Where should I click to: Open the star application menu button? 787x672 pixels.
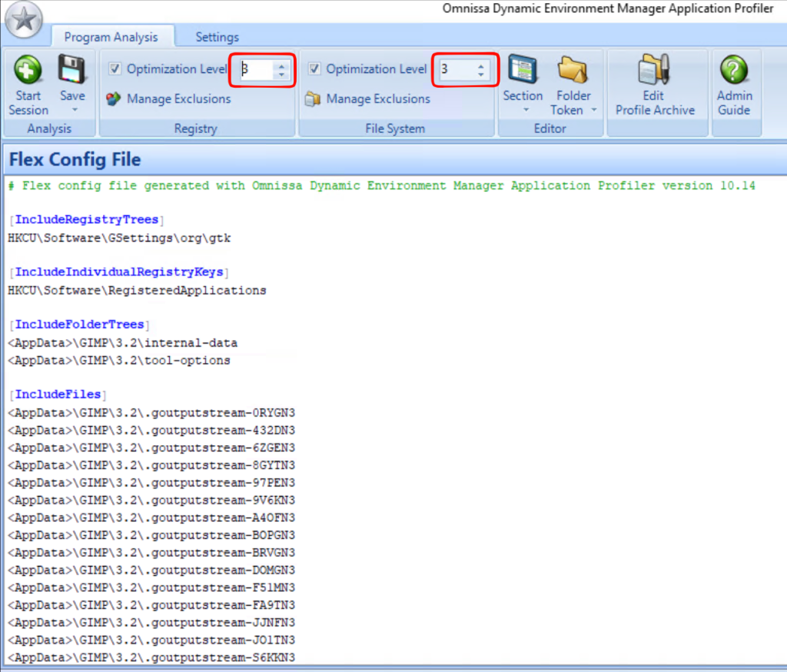(23, 20)
